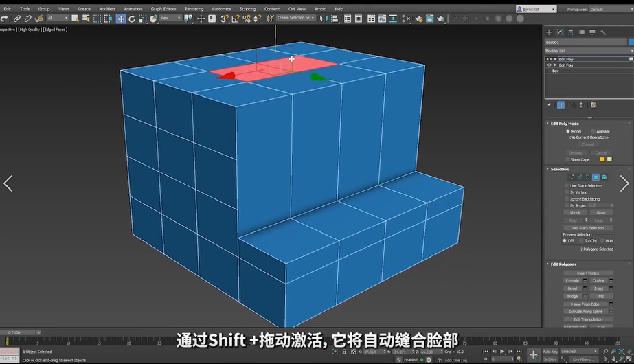
Task: Toggle the Percent Snap icon
Action: (x=246, y=19)
